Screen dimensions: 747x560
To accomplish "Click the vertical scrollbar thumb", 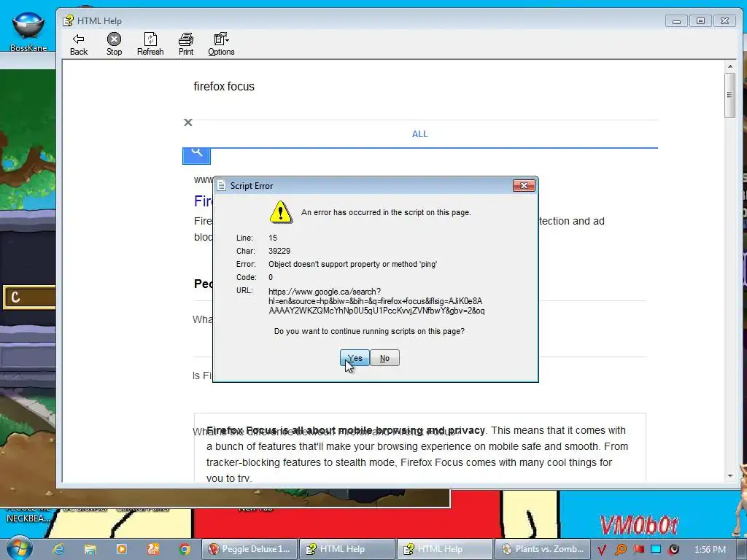I will [729, 95].
